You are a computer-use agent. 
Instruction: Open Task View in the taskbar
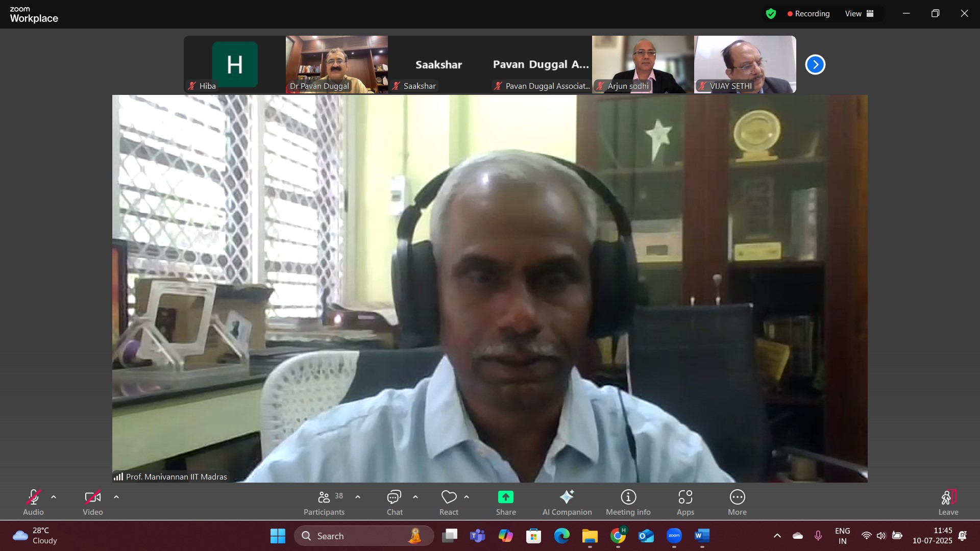point(450,536)
